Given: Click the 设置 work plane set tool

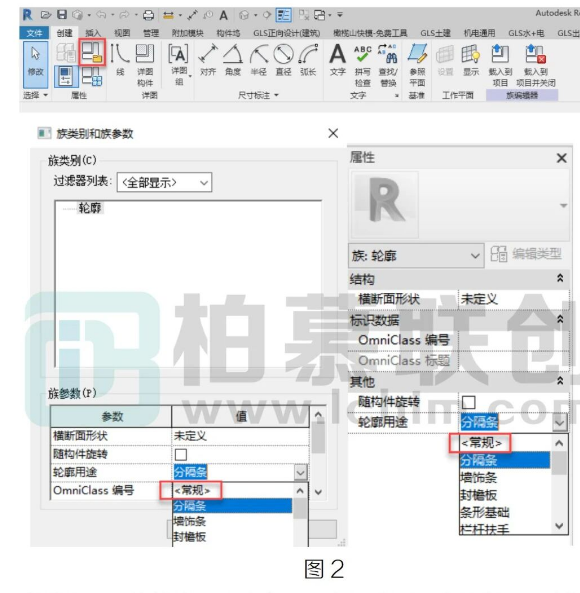Looking at the screenshot, I should 445,60.
